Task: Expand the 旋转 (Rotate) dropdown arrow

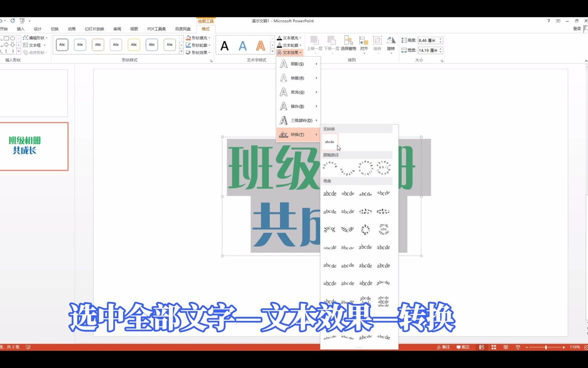Action: tap(391, 53)
